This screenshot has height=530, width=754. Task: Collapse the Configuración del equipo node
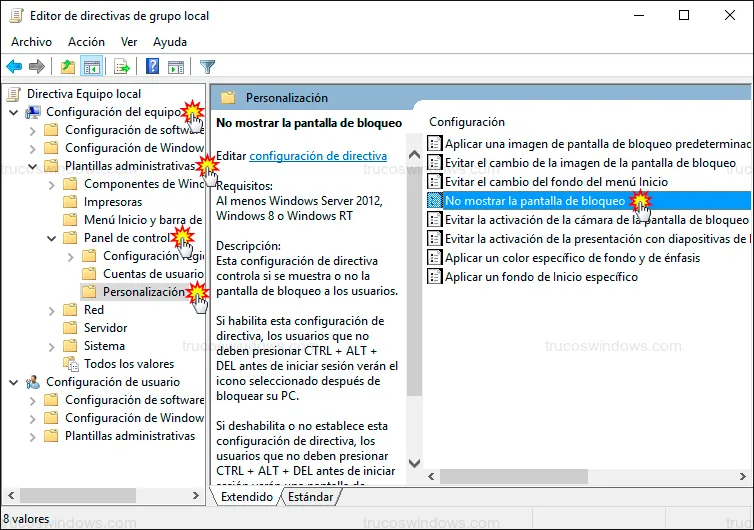point(14,112)
